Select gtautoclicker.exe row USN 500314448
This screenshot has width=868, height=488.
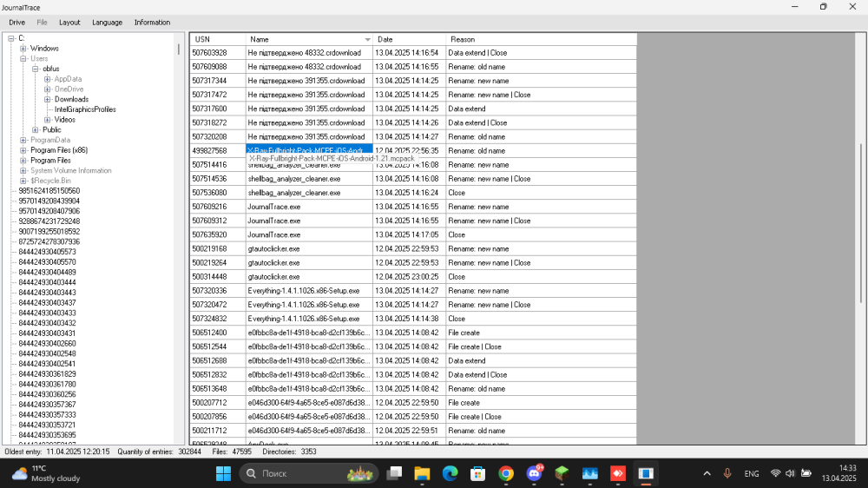coord(413,277)
